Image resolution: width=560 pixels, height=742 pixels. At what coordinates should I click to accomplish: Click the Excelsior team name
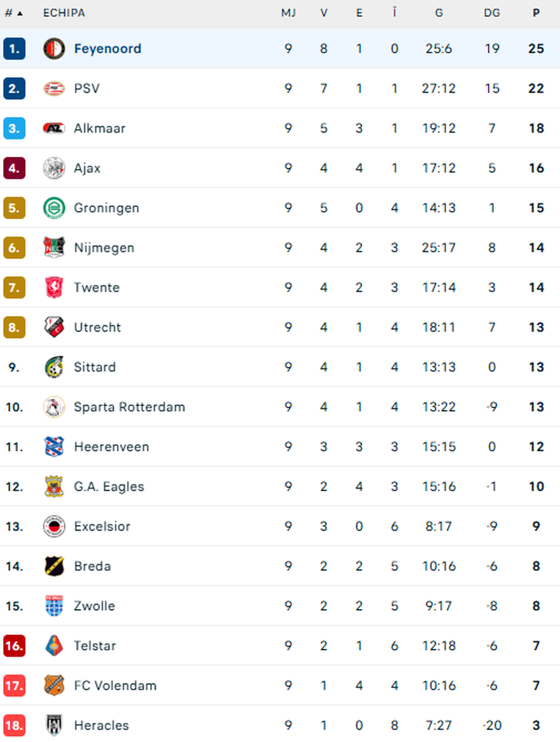click(102, 526)
